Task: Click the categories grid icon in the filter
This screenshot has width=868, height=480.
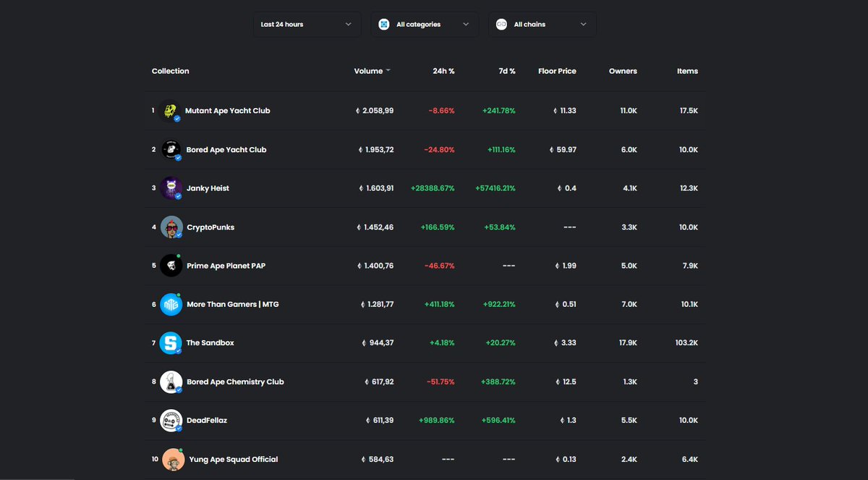Action: point(384,24)
